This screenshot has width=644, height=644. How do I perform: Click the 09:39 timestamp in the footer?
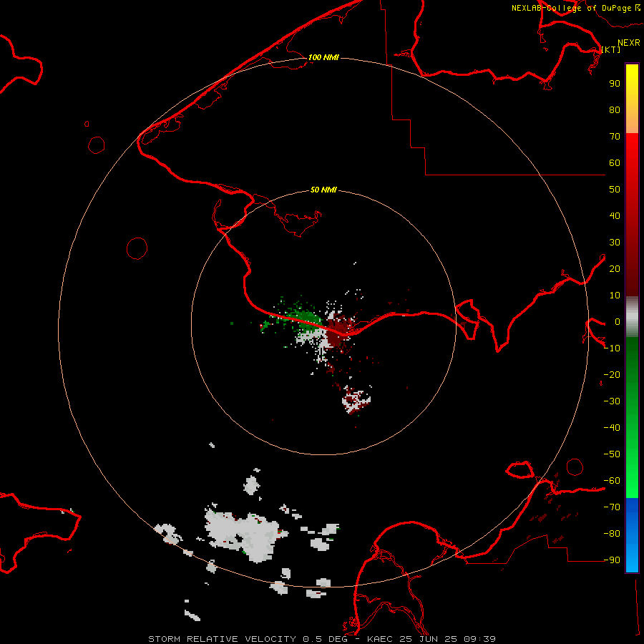(479, 639)
